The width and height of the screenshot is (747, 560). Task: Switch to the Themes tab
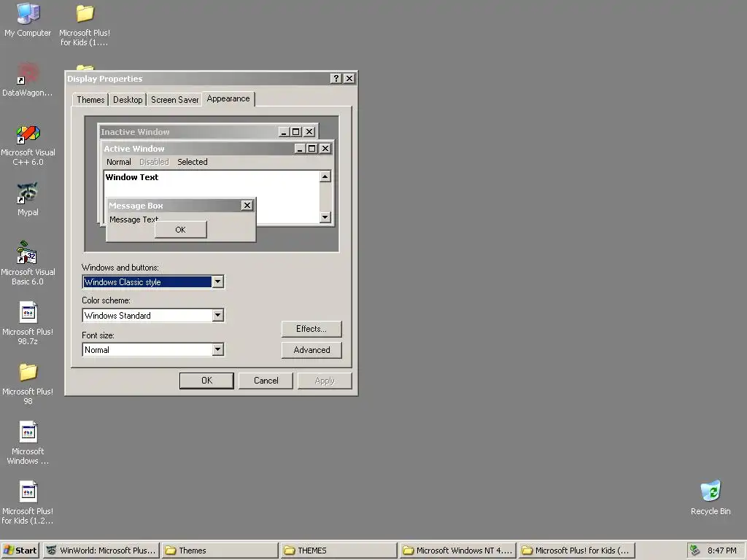point(90,99)
